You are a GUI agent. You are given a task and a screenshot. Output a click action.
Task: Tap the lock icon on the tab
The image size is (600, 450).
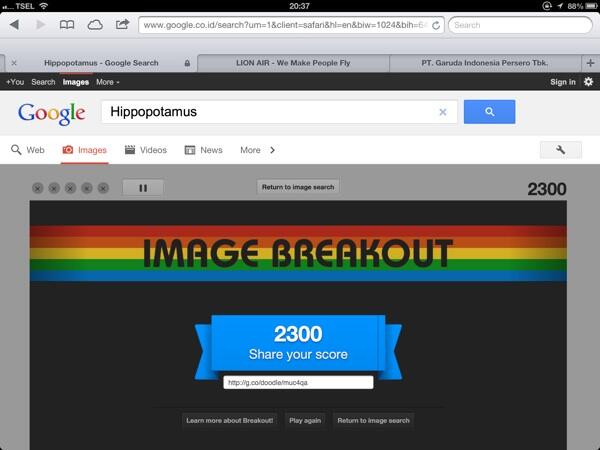point(187,63)
